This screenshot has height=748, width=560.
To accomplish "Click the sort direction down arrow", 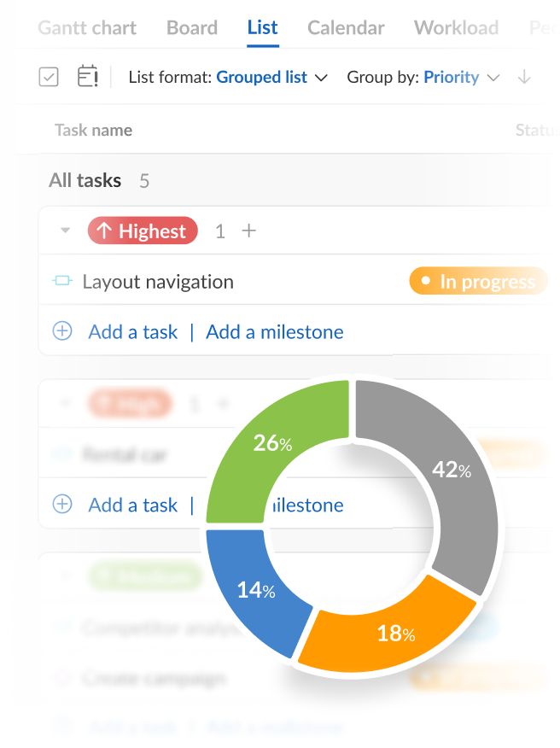I will (x=524, y=77).
